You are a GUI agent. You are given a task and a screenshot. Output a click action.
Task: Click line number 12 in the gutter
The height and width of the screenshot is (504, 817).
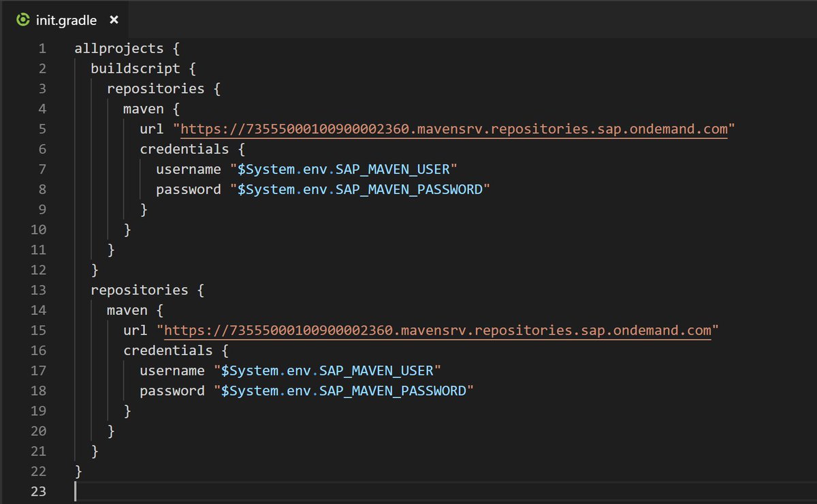38,270
